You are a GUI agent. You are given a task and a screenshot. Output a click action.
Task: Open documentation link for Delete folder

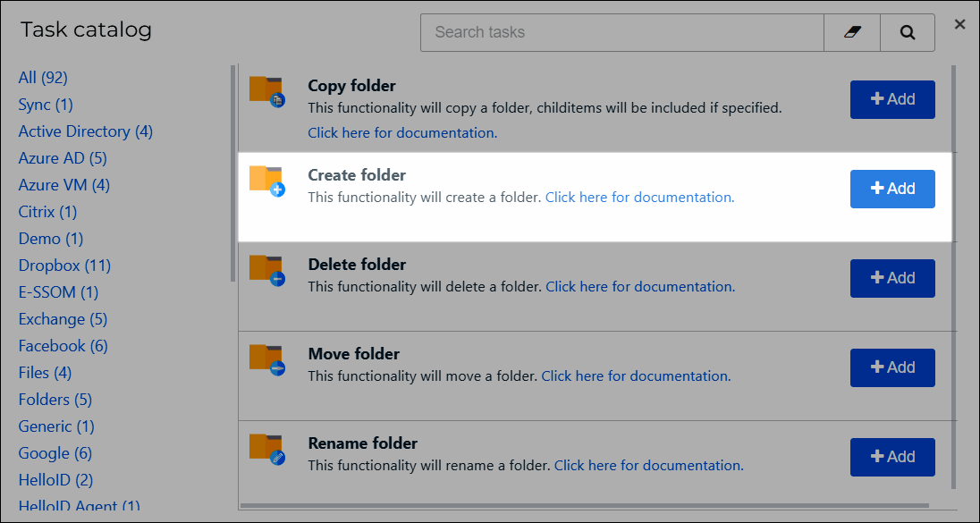click(640, 287)
